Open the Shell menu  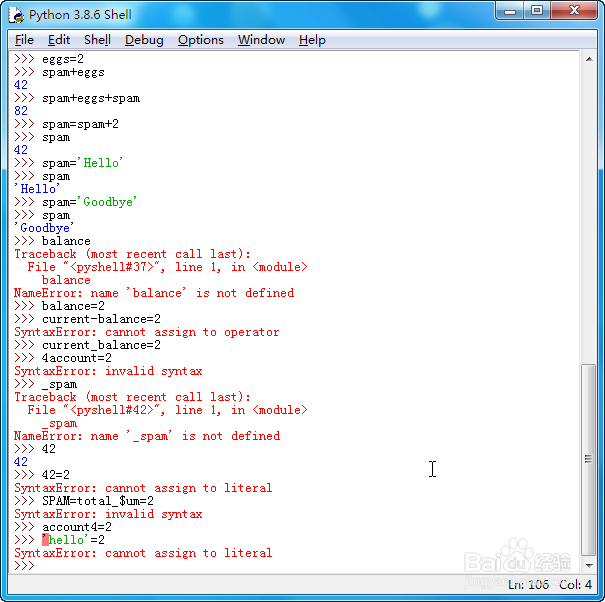click(x=97, y=40)
